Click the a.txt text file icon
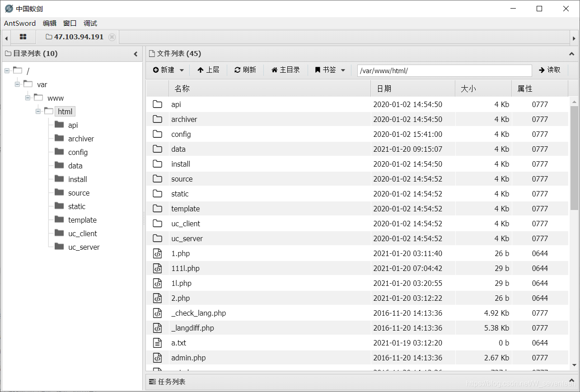This screenshot has height=392, width=580. coord(157,343)
